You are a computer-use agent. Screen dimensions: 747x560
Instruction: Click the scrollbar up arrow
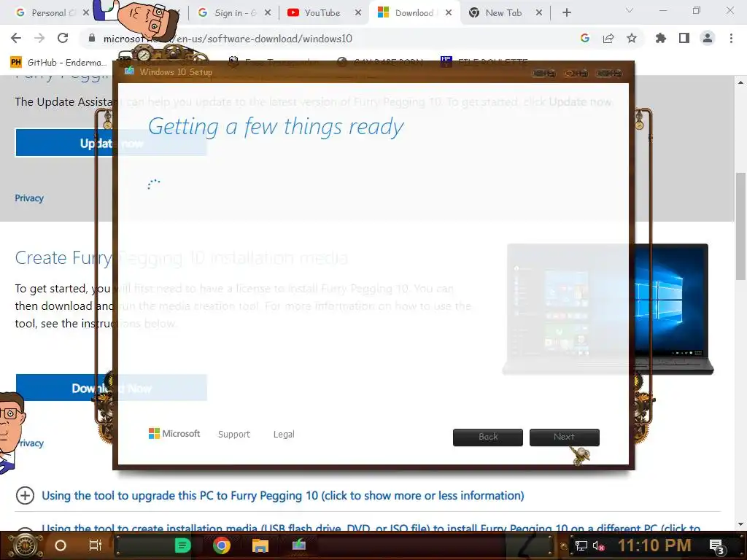(740, 82)
